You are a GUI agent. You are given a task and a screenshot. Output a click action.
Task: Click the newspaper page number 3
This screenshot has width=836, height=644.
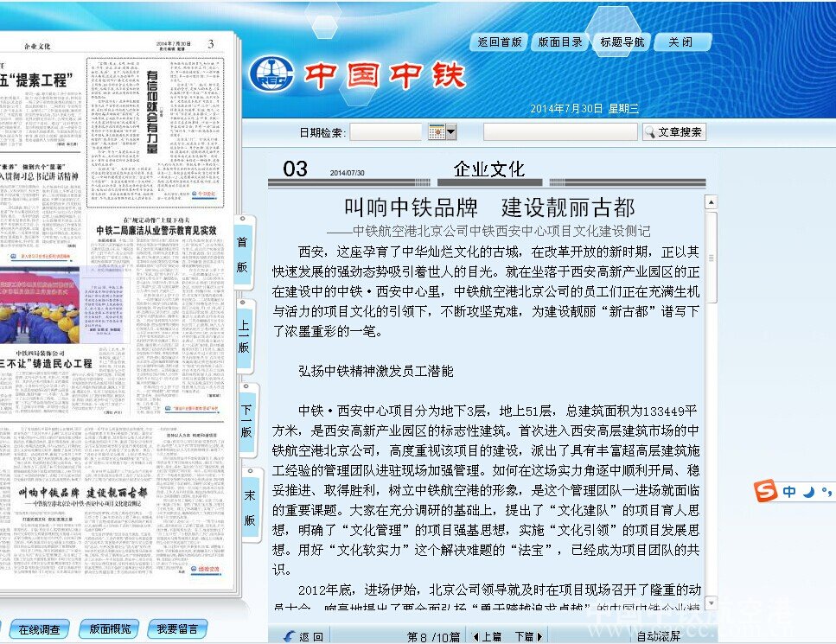click(x=211, y=44)
